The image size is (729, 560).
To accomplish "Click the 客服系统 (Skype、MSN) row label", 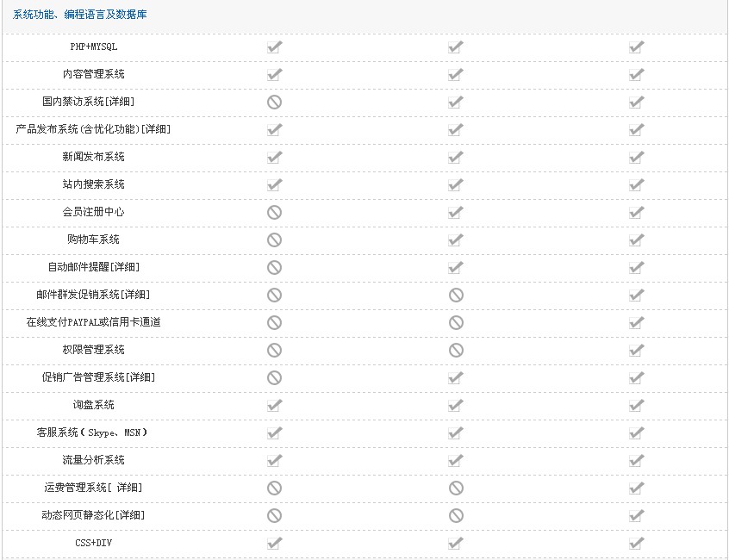I will [x=92, y=432].
